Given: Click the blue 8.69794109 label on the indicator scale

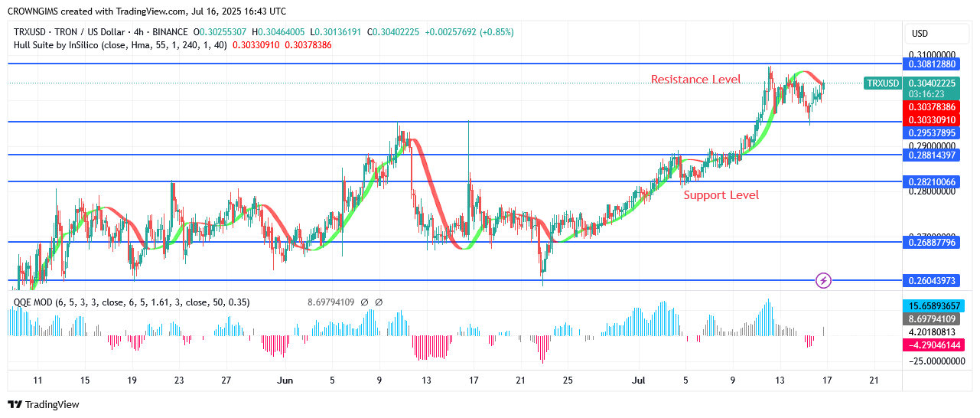Looking at the screenshot, I should click(x=930, y=319).
